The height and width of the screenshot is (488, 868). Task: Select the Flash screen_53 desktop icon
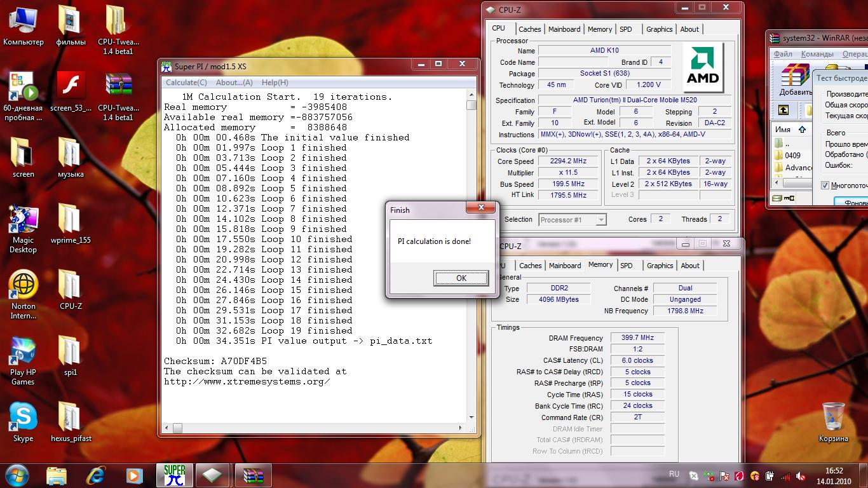[x=71, y=92]
